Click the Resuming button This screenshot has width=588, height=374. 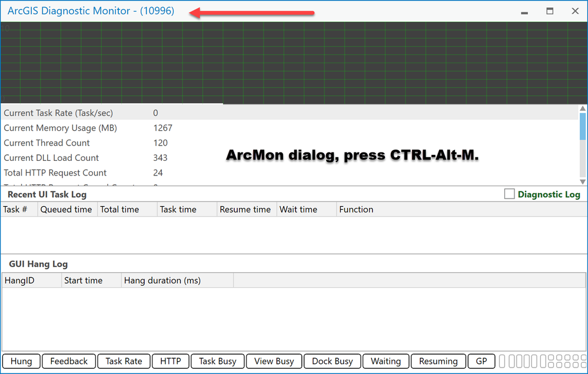[x=438, y=361]
